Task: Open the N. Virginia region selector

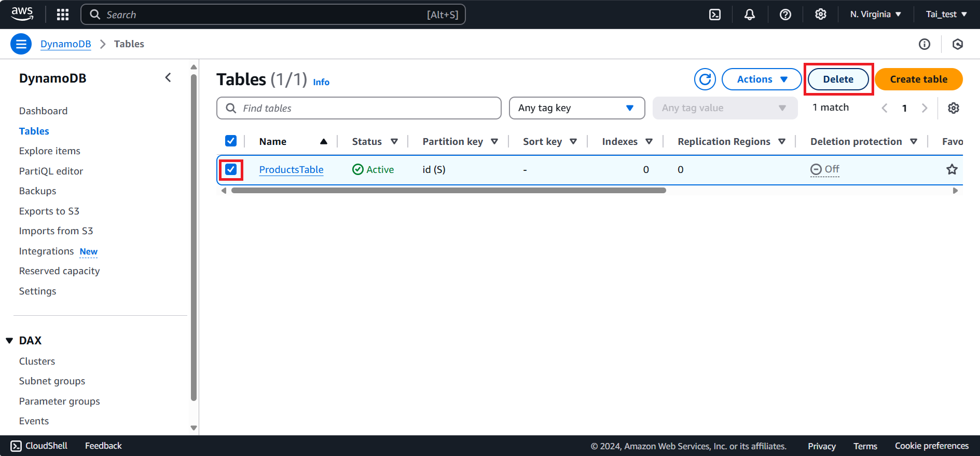Action: [876, 15]
